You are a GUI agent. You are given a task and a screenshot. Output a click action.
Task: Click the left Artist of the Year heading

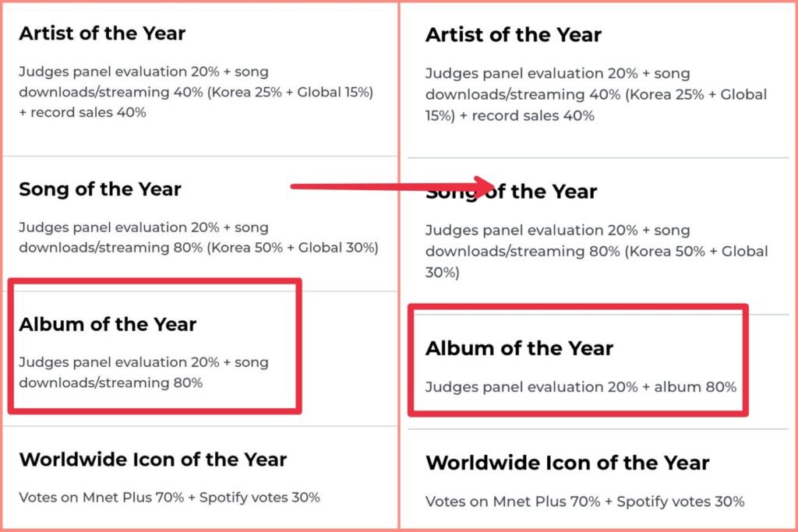click(x=102, y=33)
